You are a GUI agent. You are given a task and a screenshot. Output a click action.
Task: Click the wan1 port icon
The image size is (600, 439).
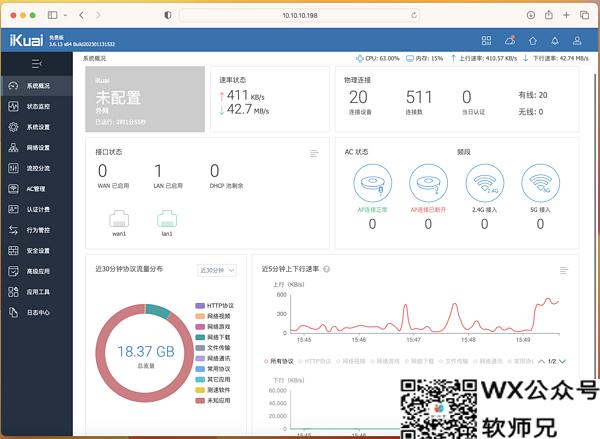click(119, 219)
